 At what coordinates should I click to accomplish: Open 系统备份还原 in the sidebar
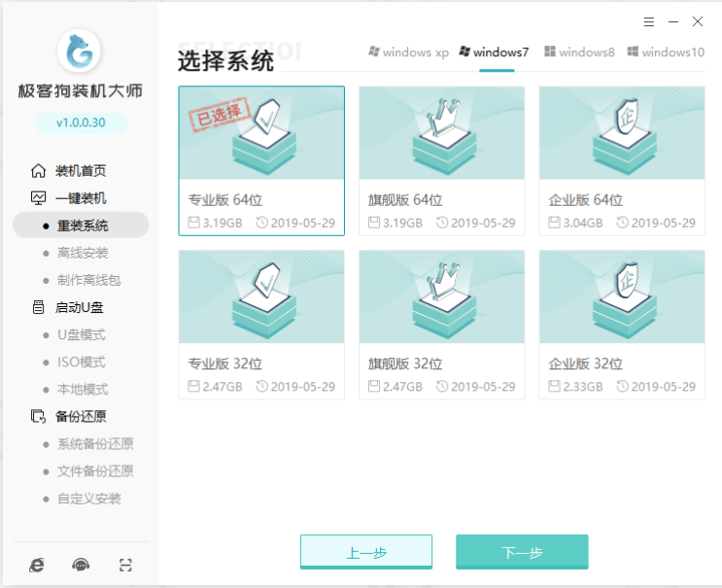[x=94, y=444]
